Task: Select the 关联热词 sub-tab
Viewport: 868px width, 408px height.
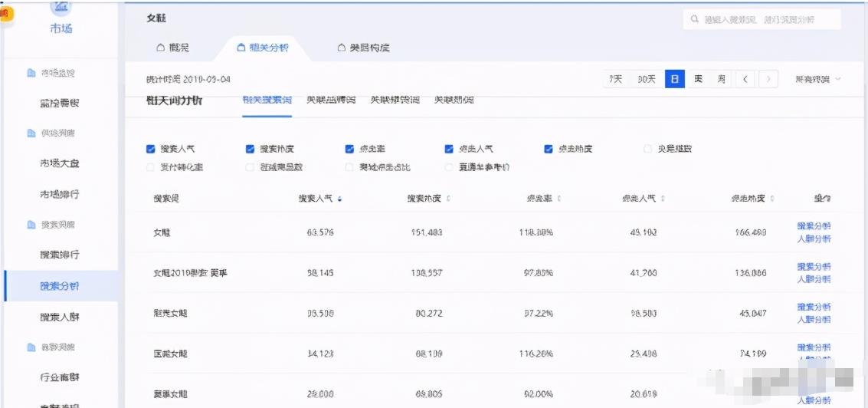Action: [454, 100]
